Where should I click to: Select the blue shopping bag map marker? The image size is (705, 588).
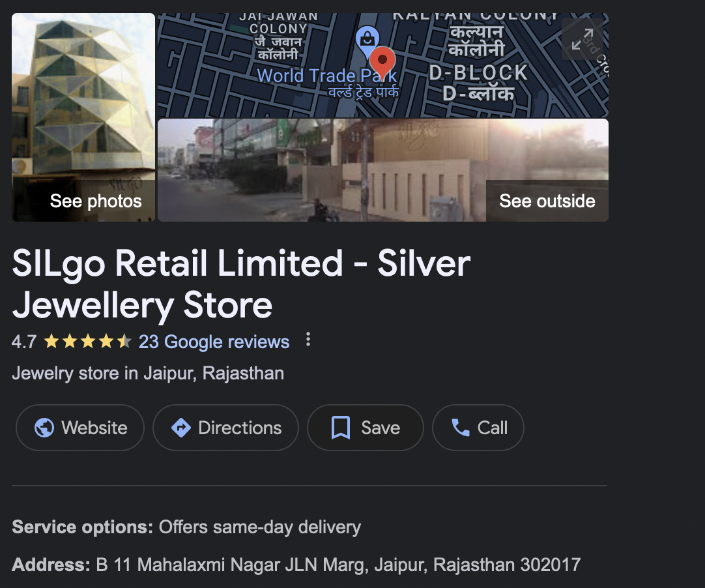point(367,40)
